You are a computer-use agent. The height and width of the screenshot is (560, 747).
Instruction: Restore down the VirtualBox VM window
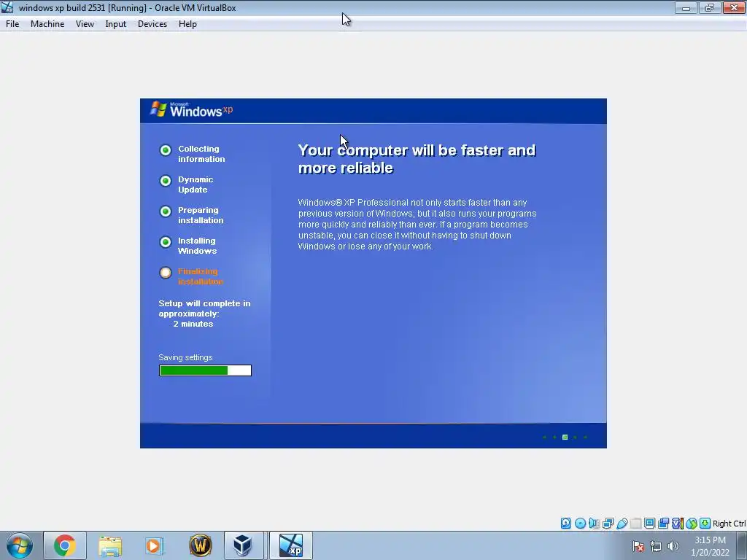point(710,7)
